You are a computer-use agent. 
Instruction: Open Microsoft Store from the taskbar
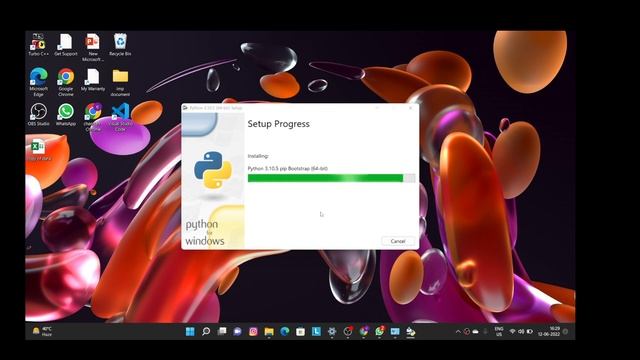(x=300, y=331)
